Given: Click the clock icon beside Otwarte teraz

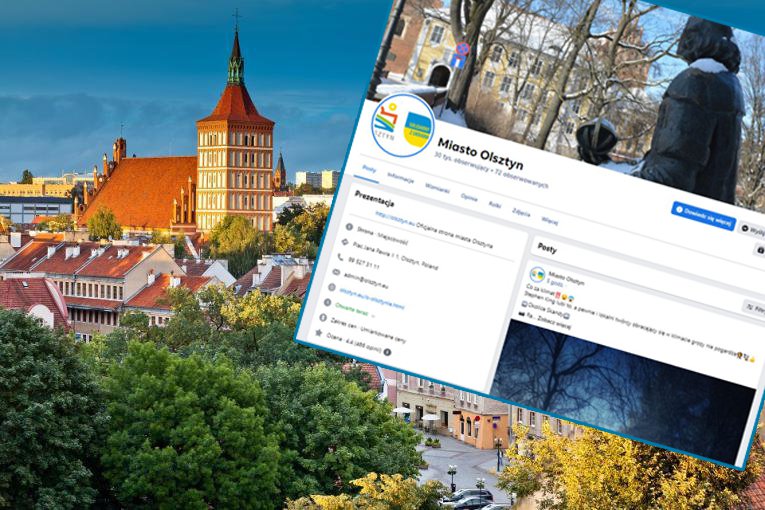Looking at the screenshot, I should [x=327, y=302].
